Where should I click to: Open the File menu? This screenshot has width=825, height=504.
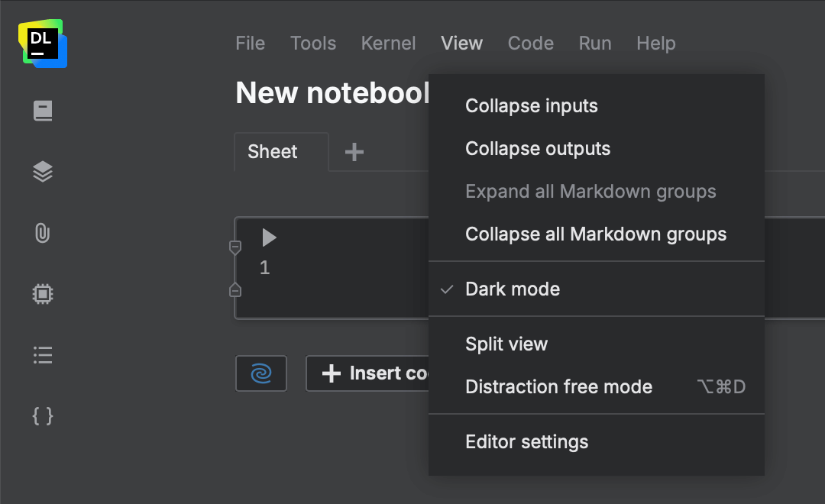coord(250,43)
